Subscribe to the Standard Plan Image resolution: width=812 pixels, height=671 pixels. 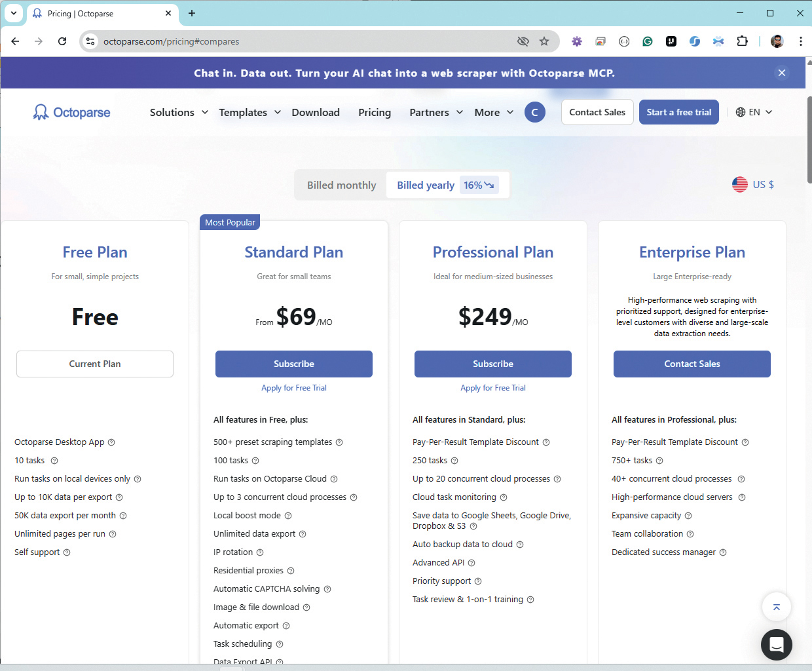coord(294,364)
